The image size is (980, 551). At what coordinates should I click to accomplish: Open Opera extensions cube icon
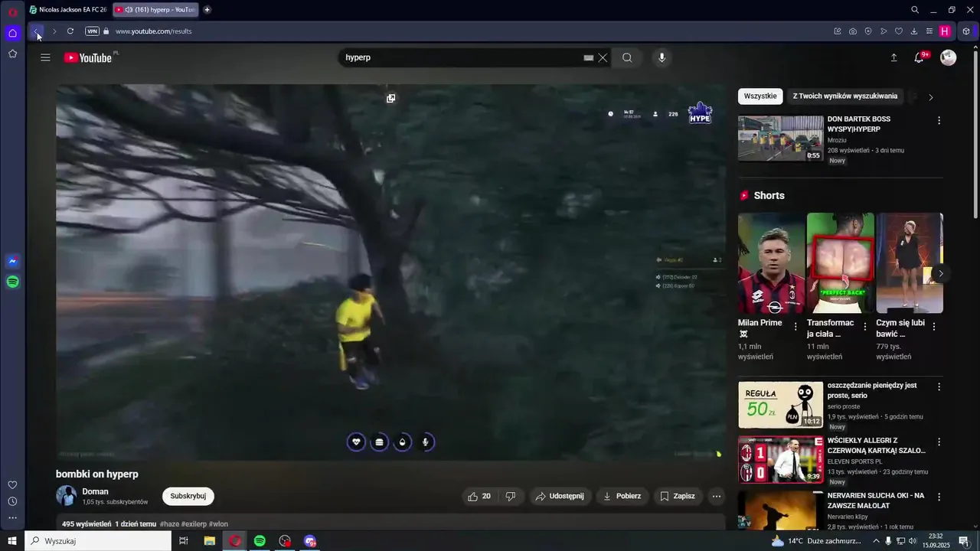(x=966, y=31)
